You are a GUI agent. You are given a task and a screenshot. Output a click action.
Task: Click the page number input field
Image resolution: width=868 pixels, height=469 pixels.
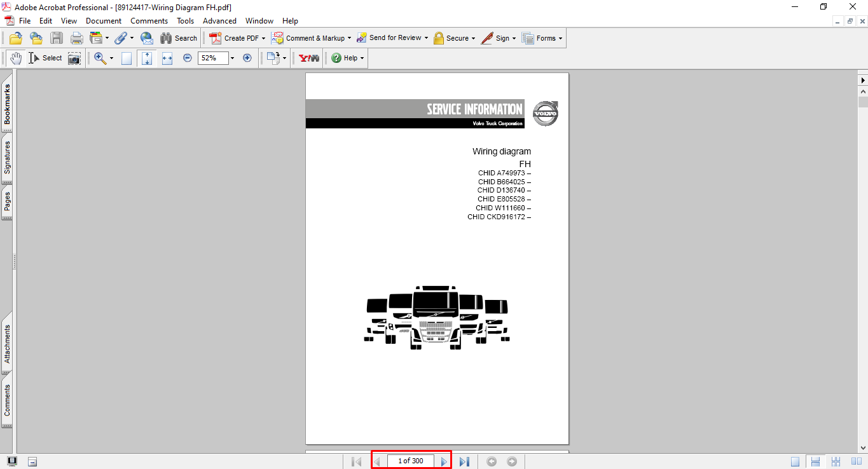point(410,461)
